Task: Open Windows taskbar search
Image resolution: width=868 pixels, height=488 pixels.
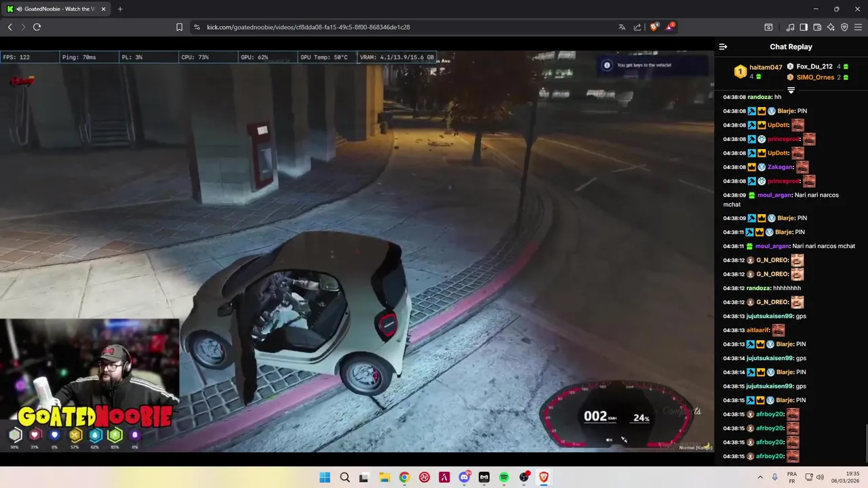Action: (x=344, y=477)
